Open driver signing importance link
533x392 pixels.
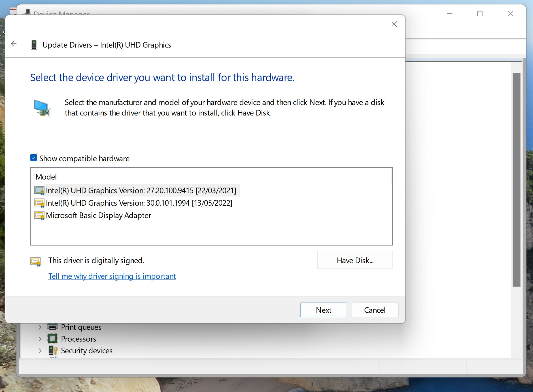pos(112,276)
